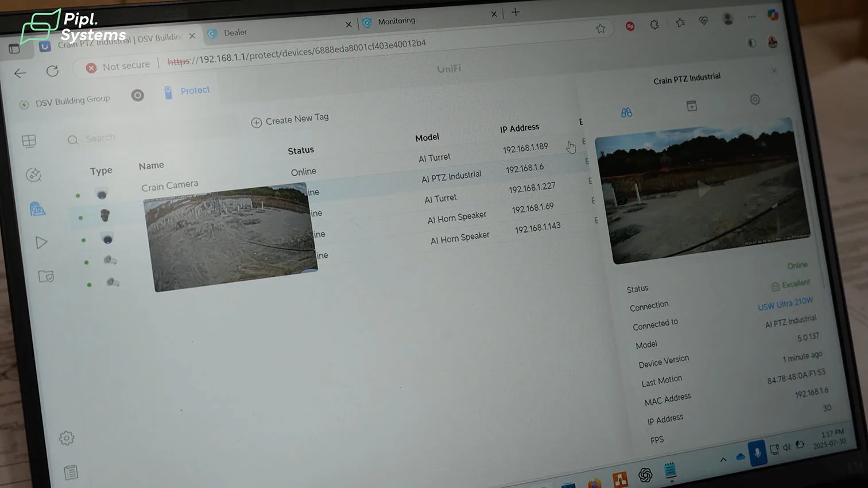Select the AI Horn Speaker at 192.168.1.143
This screenshot has height=488, width=868.
click(460, 238)
